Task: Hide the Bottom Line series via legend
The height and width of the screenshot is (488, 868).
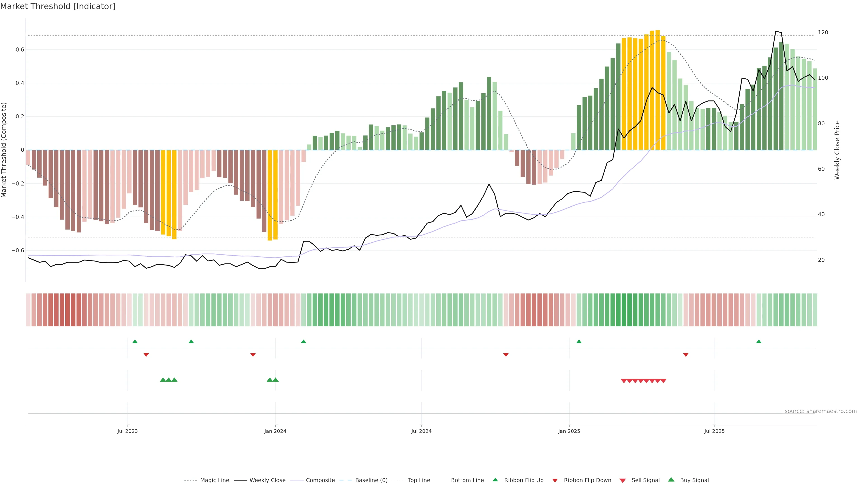Action: (x=467, y=480)
